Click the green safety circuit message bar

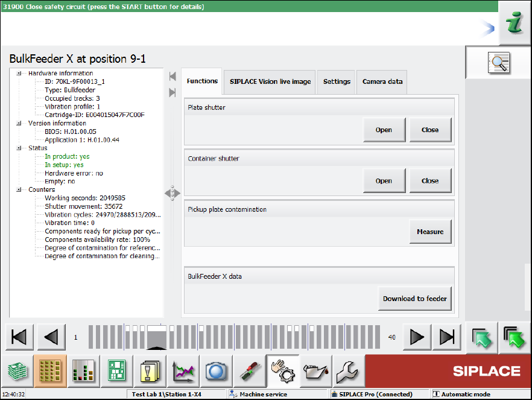point(249,7)
